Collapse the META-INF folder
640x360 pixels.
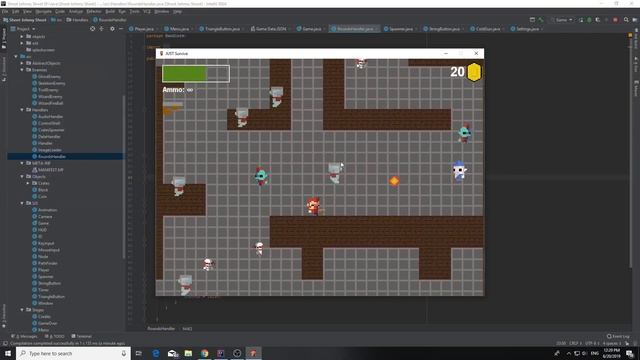[22, 163]
